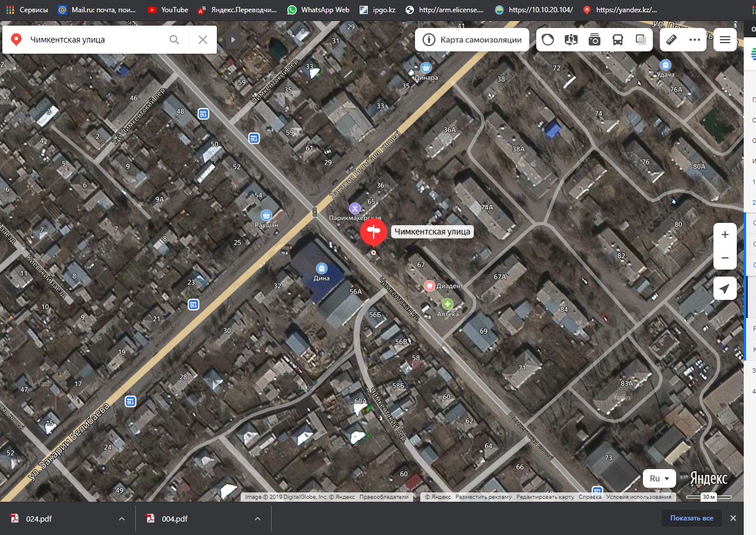Click the Справка footer link
The image size is (756, 535).
point(590,497)
